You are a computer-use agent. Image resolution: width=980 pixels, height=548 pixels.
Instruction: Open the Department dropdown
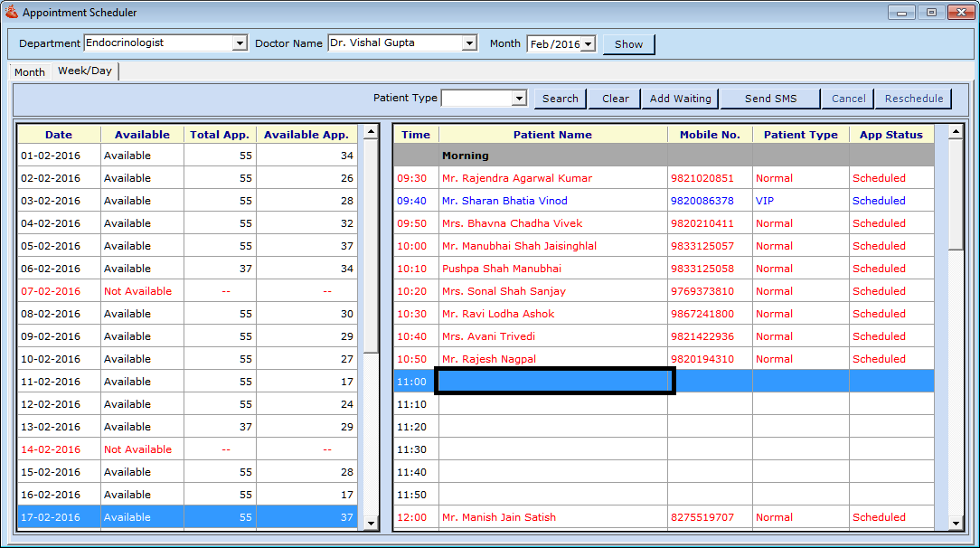pos(240,43)
